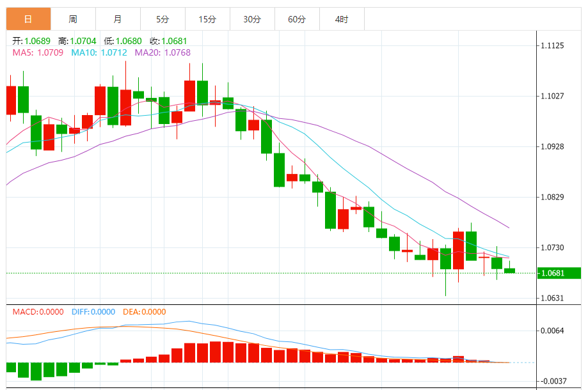Click the 高:1.0704 high price value
The height and width of the screenshot is (390, 588).
coord(77,41)
